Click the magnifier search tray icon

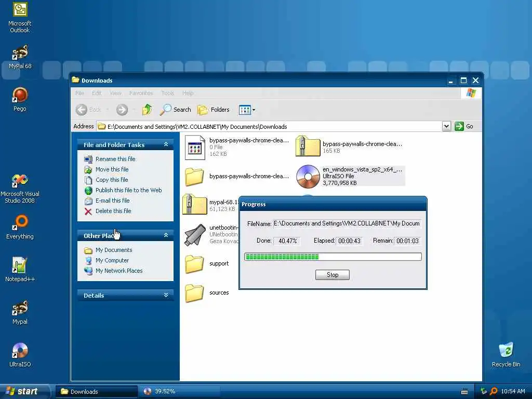[x=494, y=392]
